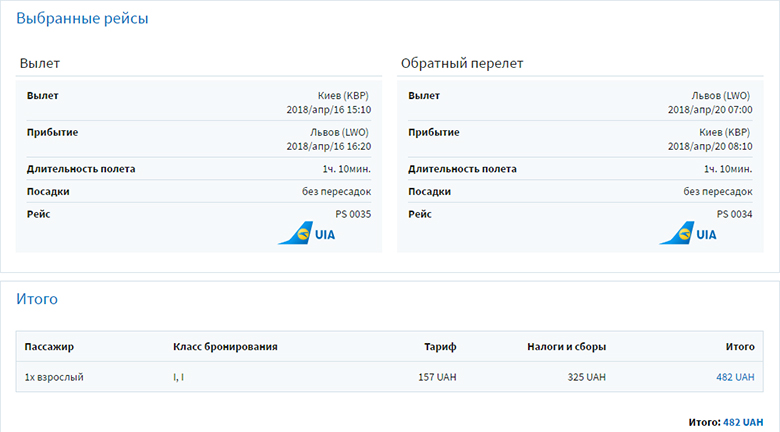This screenshot has height=432, width=780.
Task: Click the outbound departure time 15:10
Action: pos(357,109)
